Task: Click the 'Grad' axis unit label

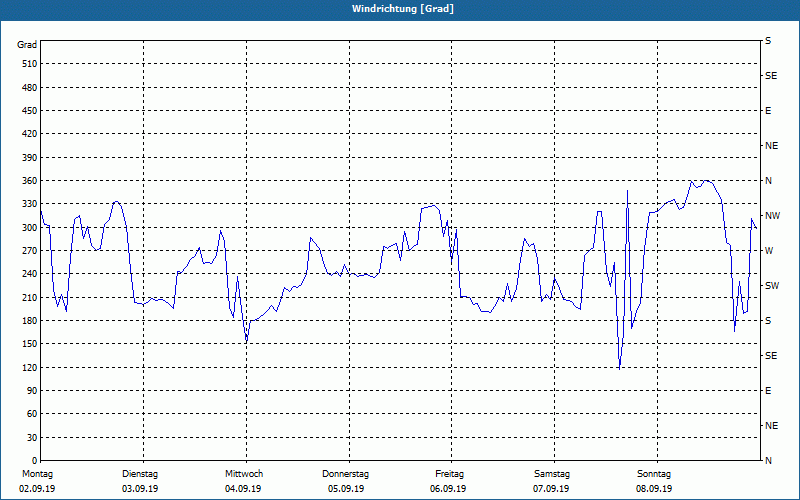Action: click(x=27, y=45)
